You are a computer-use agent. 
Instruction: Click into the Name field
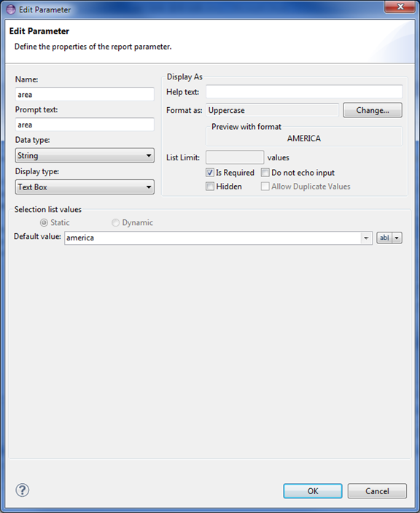pos(85,94)
